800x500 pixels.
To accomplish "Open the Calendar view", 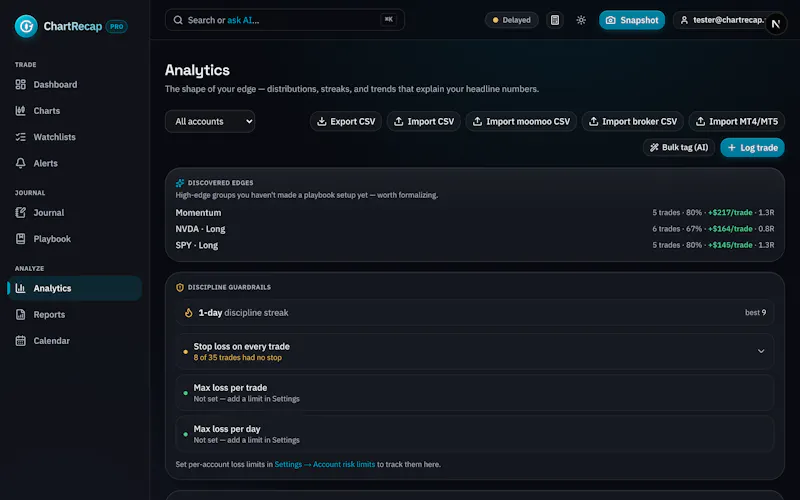I will [74, 341].
